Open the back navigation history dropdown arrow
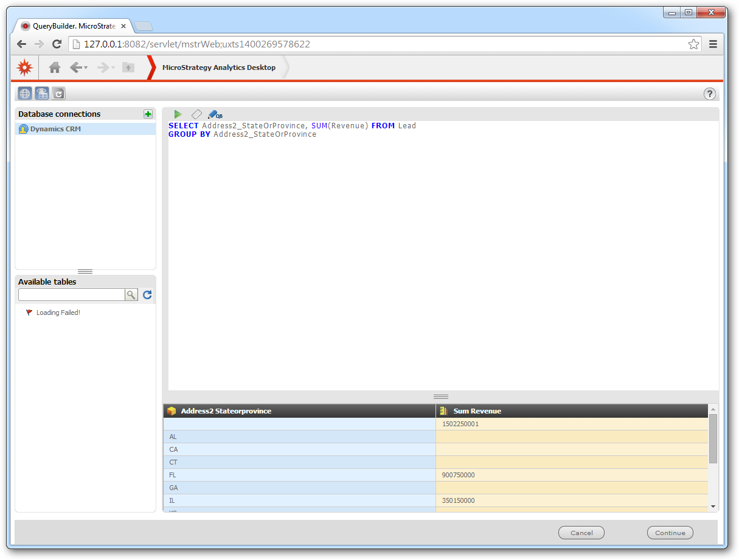The width and height of the screenshot is (739, 560). tap(86, 67)
